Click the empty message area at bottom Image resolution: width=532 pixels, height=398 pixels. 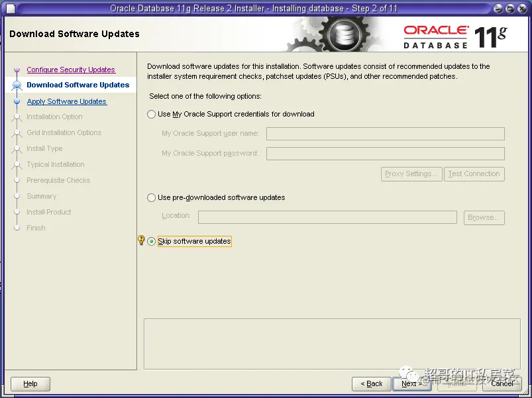pos(332,344)
